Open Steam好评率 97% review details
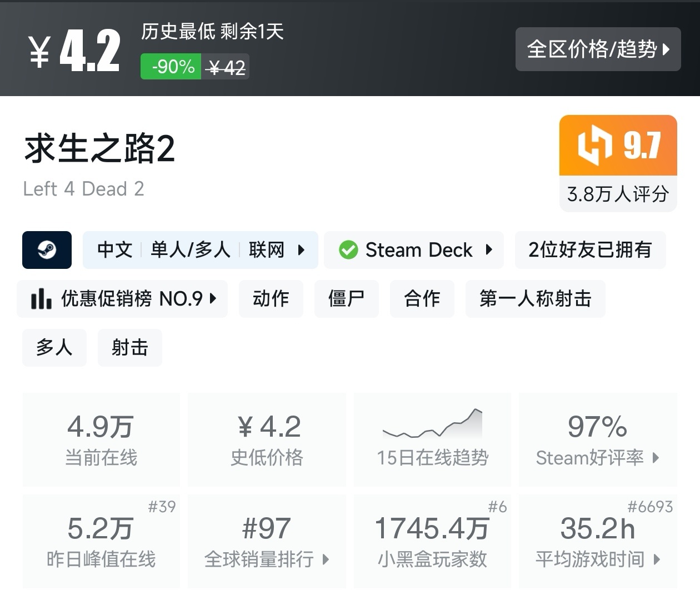 tap(597, 439)
